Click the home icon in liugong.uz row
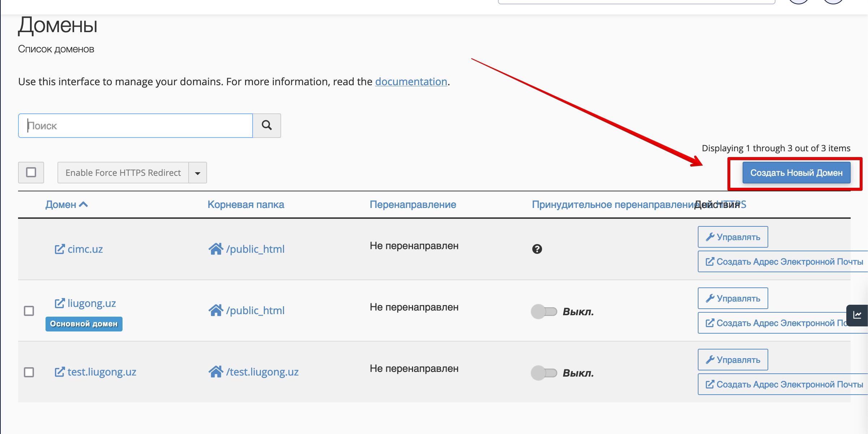Viewport: 868px width, 434px height. 216,310
